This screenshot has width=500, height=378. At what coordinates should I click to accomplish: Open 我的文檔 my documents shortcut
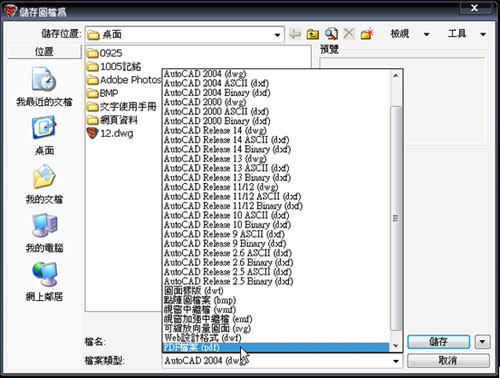pos(44,184)
